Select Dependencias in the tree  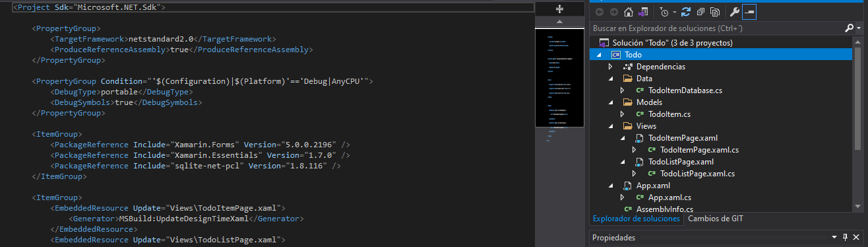[x=660, y=67]
